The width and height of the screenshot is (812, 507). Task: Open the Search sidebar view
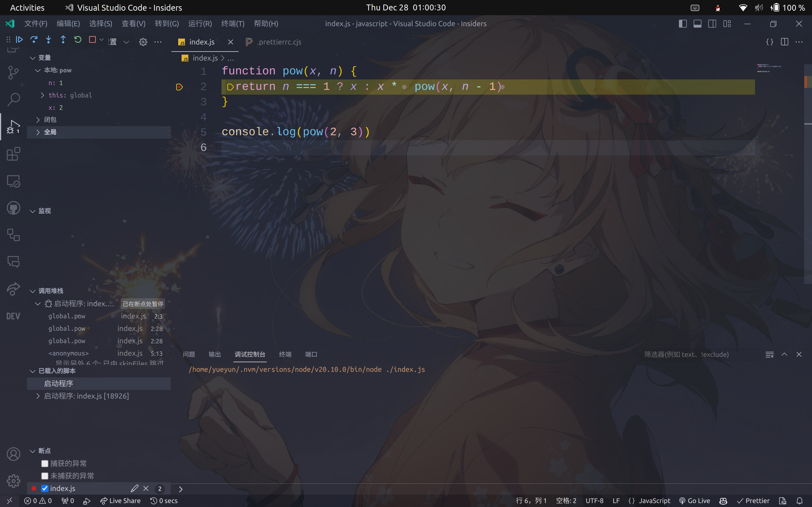pyautogui.click(x=14, y=99)
